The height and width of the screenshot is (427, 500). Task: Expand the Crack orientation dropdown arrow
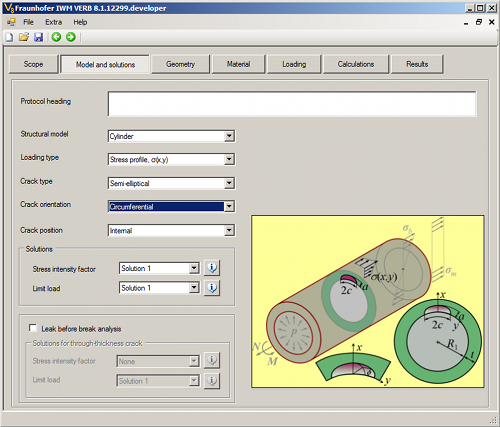coord(229,206)
